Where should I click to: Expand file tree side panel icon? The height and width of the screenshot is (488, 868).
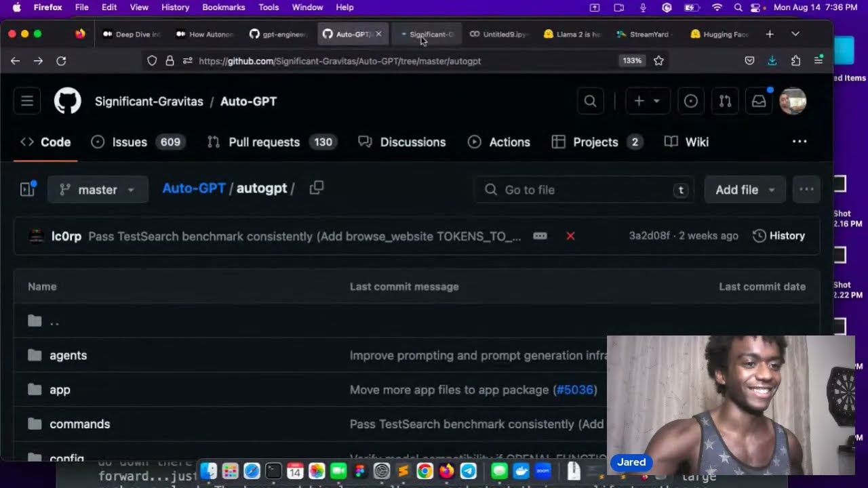pos(27,189)
